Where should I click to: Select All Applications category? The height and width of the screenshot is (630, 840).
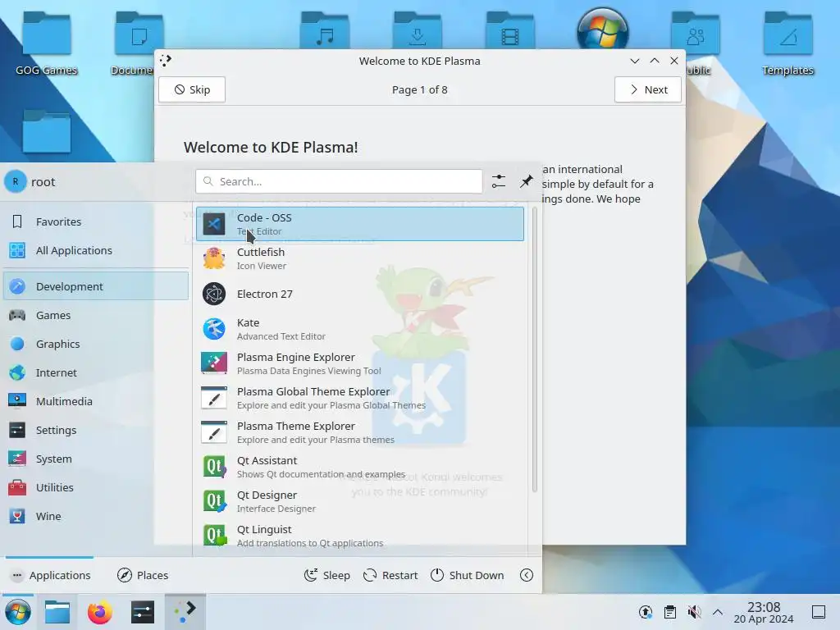pos(96,250)
